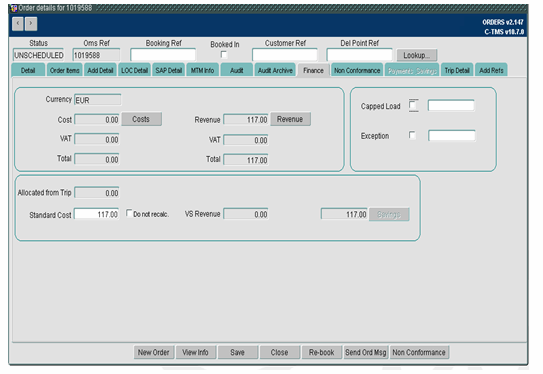Switch to the Trip Detail tab
The image size is (543, 374).
click(x=457, y=70)
